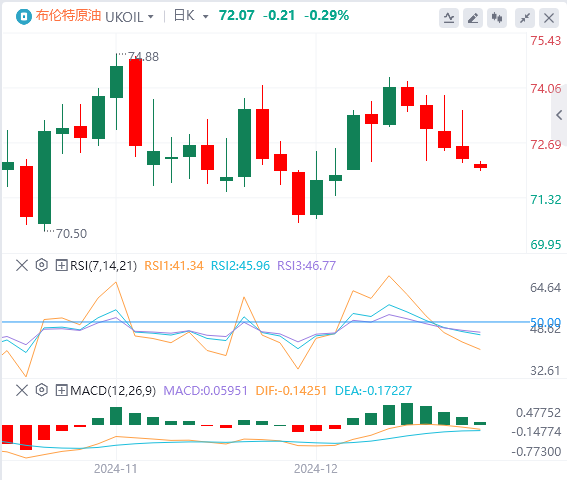The image size is (567, 480).
Task: Expand the MACD panel with plus icon
Action: click(x=61, y=391)
